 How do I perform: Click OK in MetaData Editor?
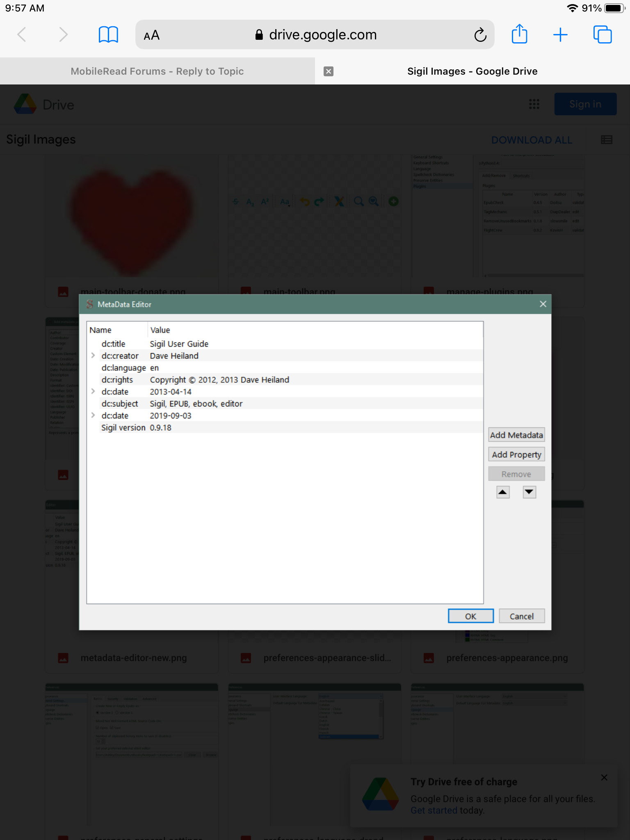(x=471, y=616)
